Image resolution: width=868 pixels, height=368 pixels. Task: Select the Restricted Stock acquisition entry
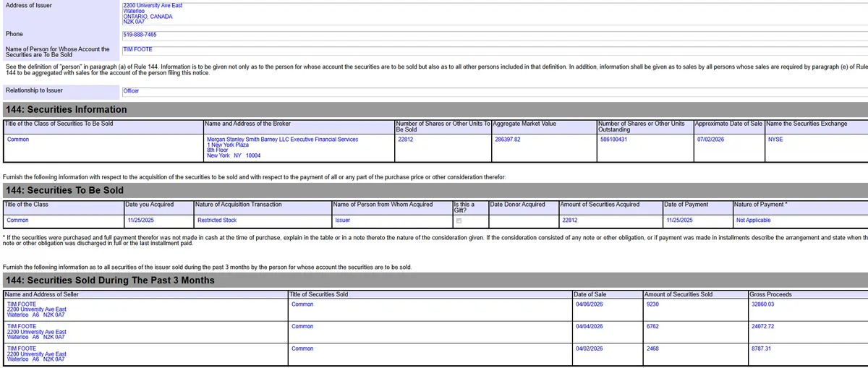click(217, 221)
